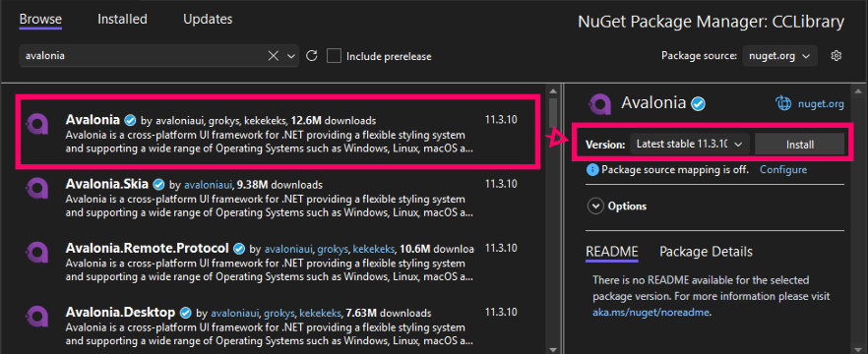The height and width of the screenshot is (354, 868).
Task: Select the Avalonia package row
Action: (277, 132)
